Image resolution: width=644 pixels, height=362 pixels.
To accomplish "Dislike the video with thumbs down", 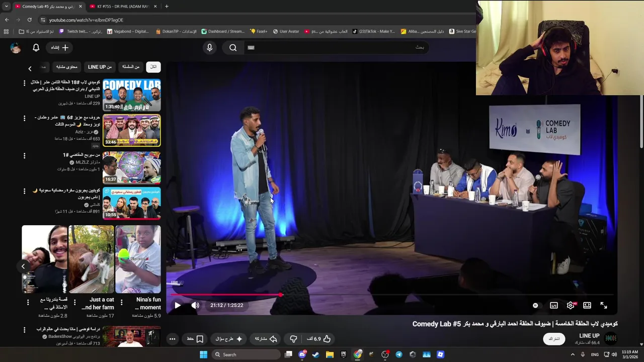I will coord(293,339).
